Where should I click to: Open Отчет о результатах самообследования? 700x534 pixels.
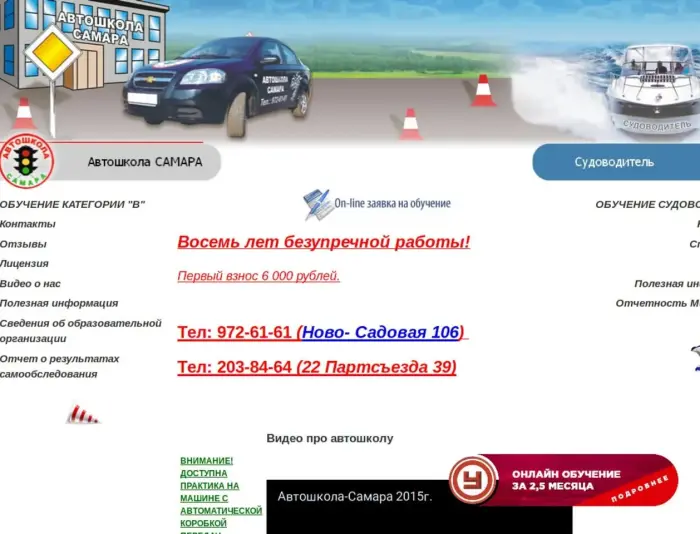pyautogui.click(x=59, y=366)
